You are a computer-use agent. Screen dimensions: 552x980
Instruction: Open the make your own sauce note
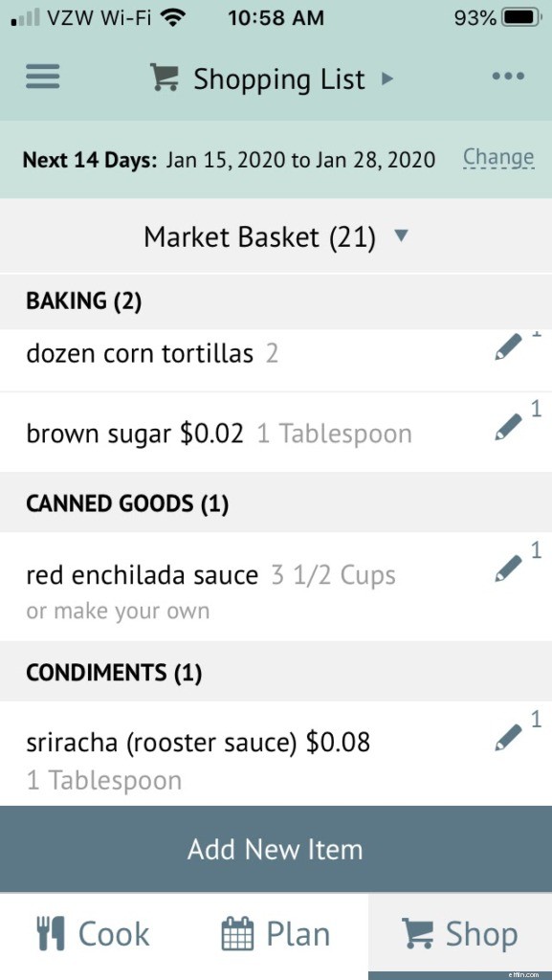click(x=119, y=611)
